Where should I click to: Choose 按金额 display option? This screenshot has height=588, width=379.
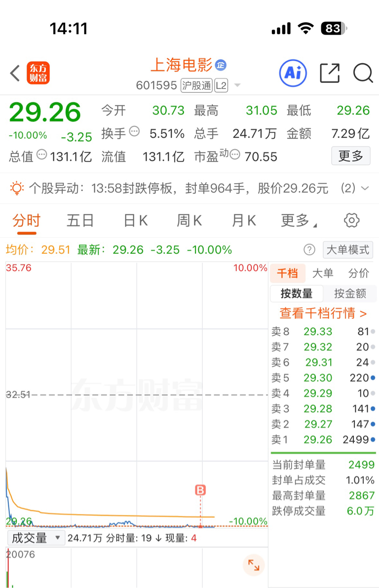350,293
